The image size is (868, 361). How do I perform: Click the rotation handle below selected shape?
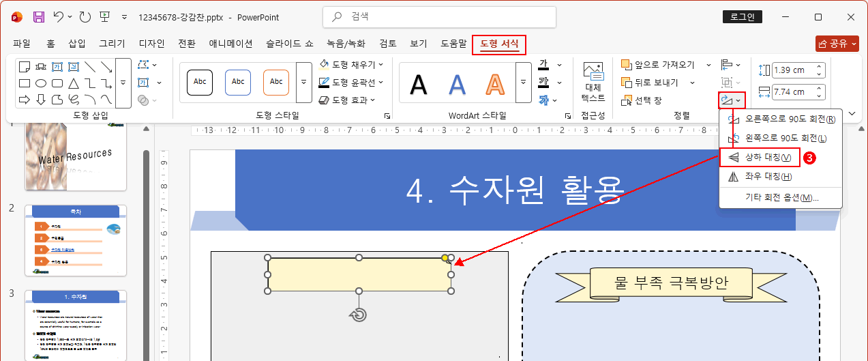[359, 314]
